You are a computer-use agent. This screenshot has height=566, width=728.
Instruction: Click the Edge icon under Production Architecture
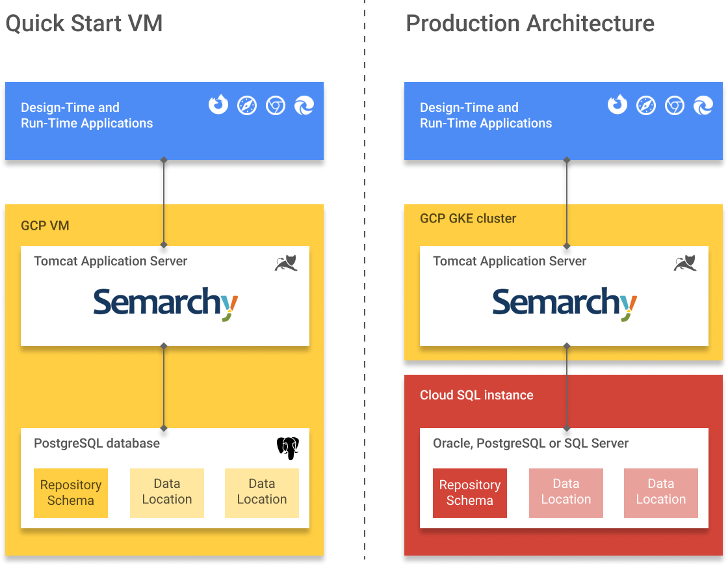[x=703, y=105]
